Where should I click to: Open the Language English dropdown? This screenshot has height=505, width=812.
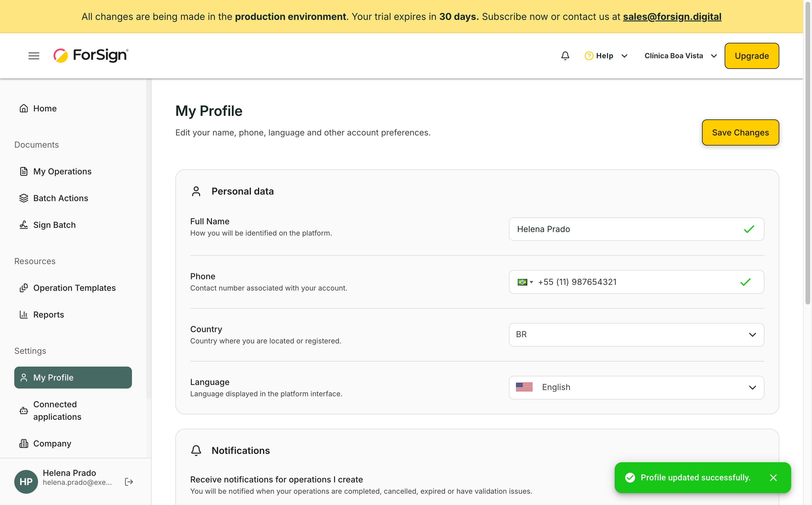click(636, 387)
